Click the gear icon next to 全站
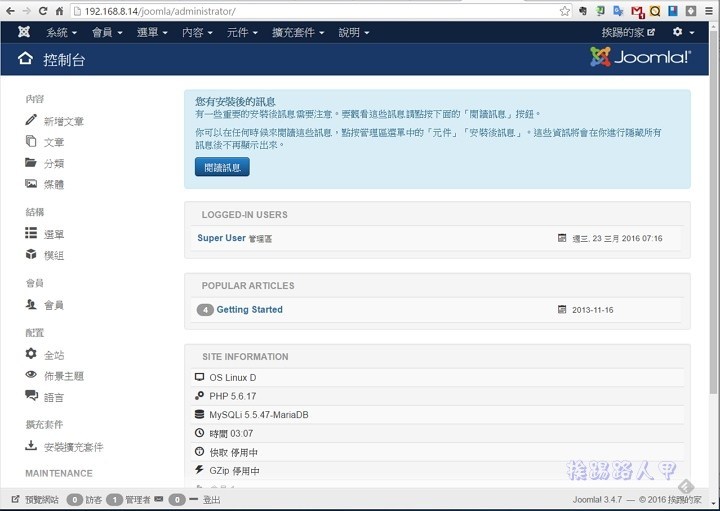The height and width of the screenshot is (511, 720). click(31, 354)
